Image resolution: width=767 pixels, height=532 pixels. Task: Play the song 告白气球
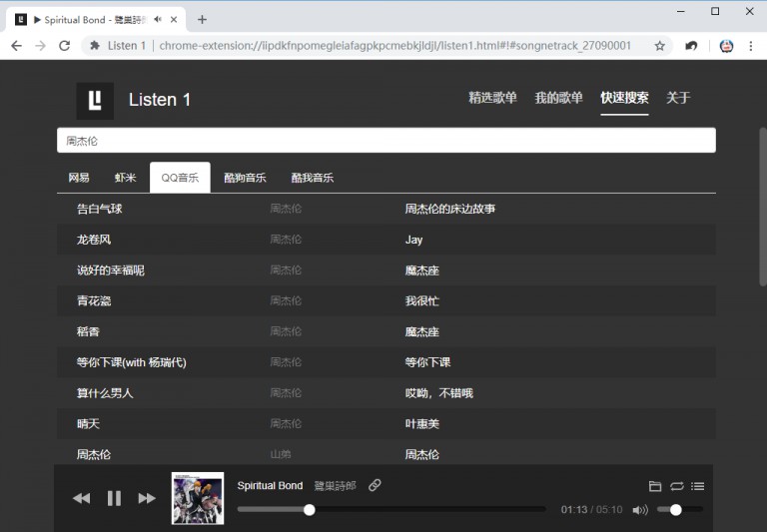click(99, 209)
